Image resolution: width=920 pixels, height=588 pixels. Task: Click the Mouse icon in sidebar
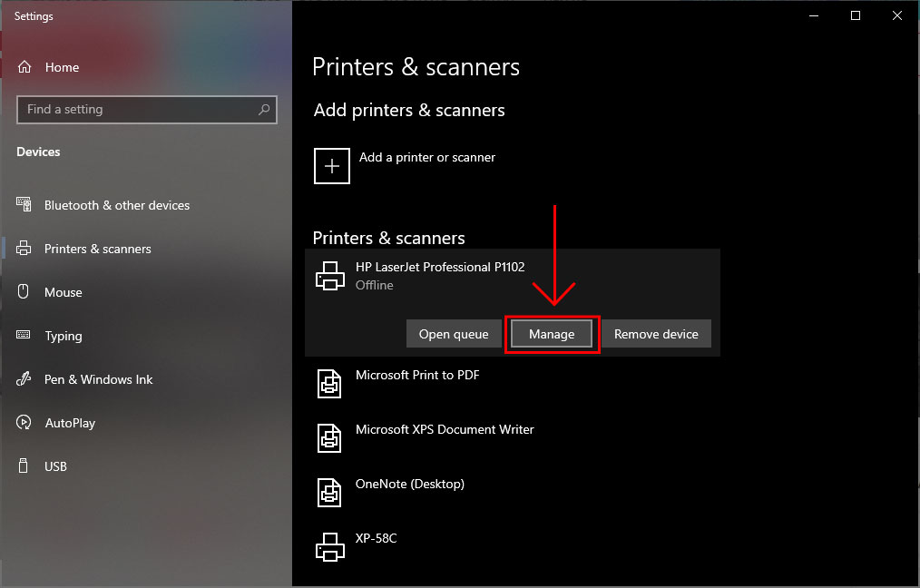[24, 291]
